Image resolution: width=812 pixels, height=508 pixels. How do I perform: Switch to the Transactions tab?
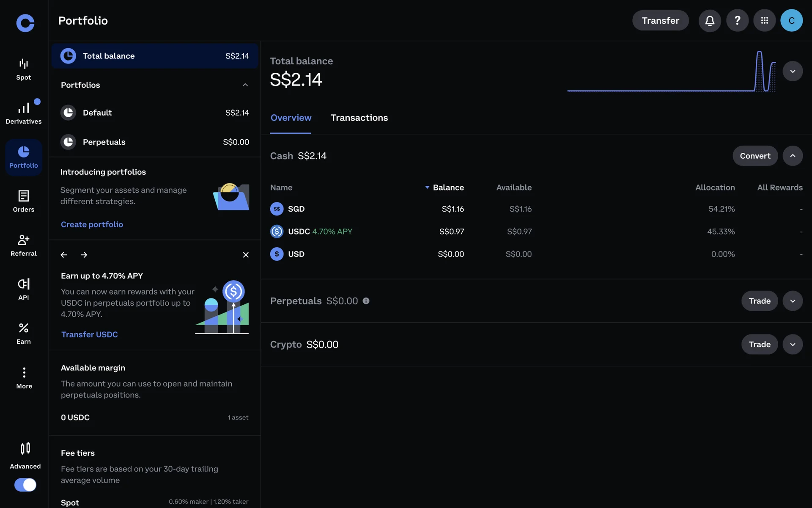click(359, 118)
